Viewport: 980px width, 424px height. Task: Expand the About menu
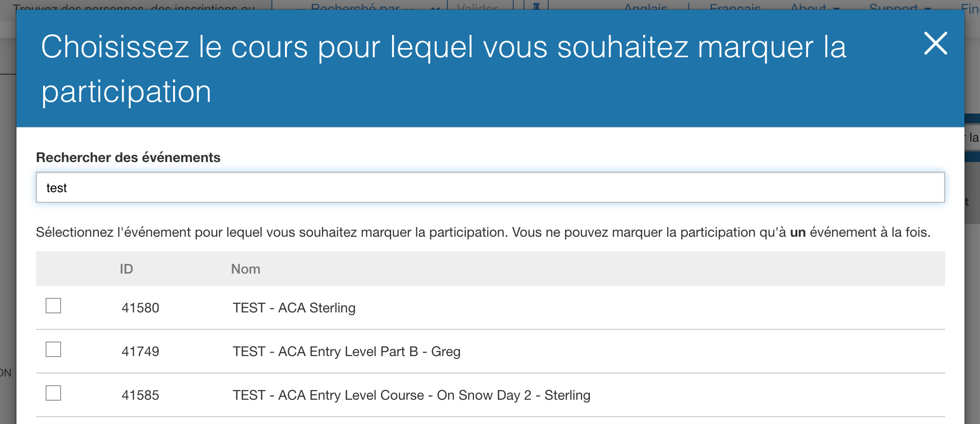814,6
